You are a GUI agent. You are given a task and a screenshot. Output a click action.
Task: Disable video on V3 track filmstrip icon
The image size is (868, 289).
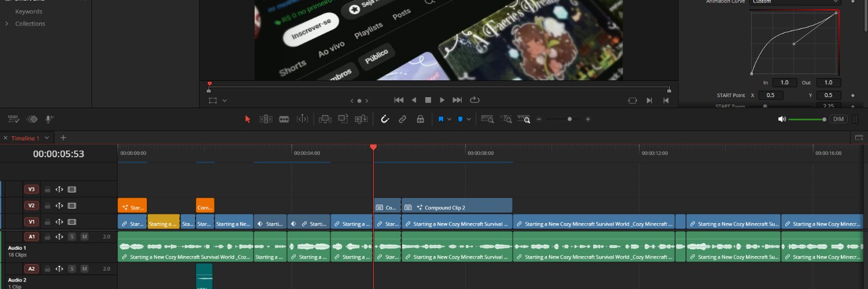click(72, 189)
